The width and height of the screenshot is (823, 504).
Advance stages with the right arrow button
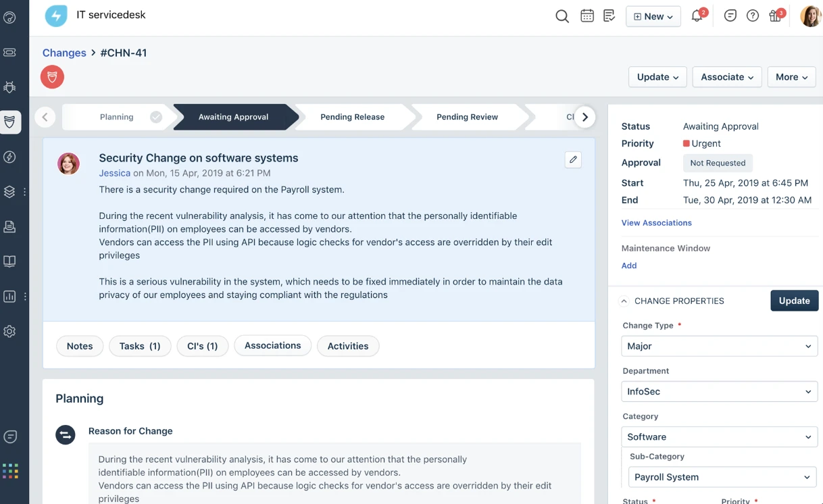pos(585,117)
